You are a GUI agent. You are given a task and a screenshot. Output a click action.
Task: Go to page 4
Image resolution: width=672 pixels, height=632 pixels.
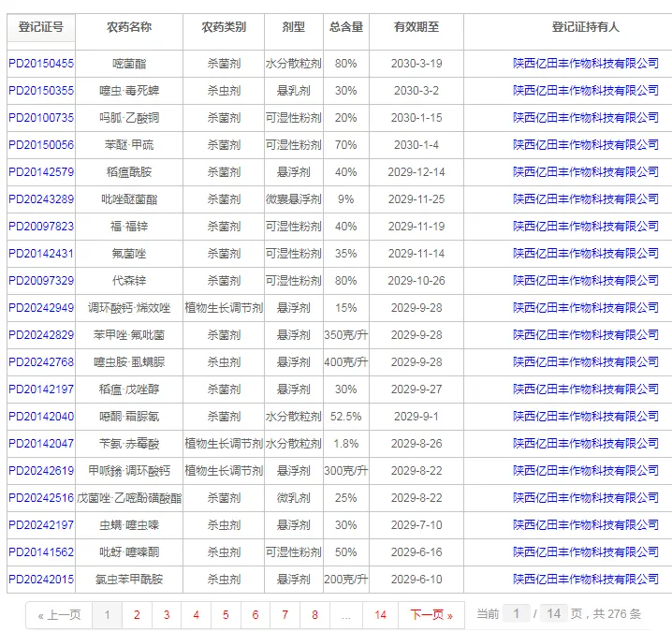point(196,615)
